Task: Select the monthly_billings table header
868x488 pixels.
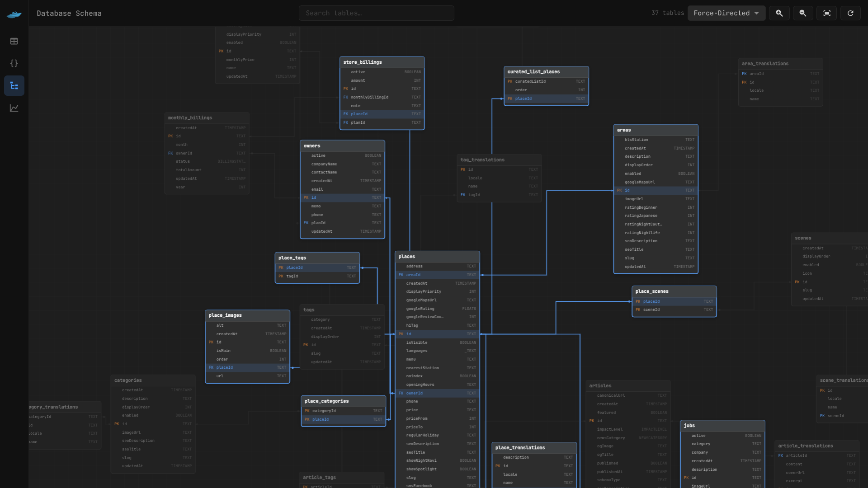Action: coord(207,118)
